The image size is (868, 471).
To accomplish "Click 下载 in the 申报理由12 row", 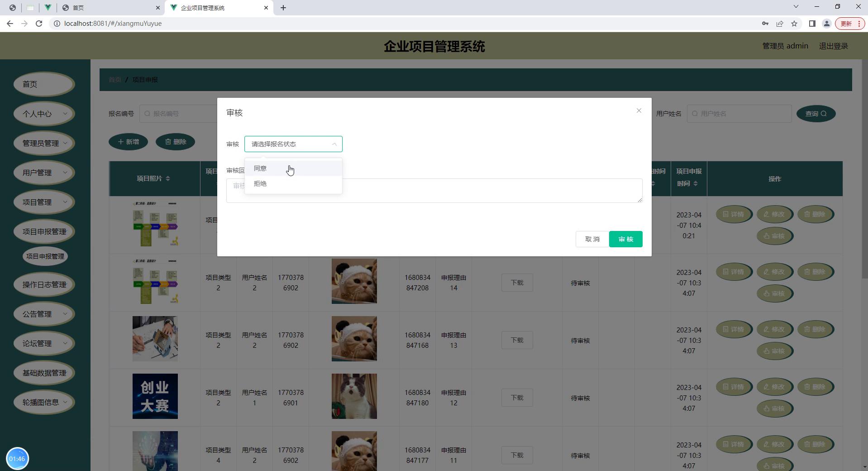I will point(517,398).
